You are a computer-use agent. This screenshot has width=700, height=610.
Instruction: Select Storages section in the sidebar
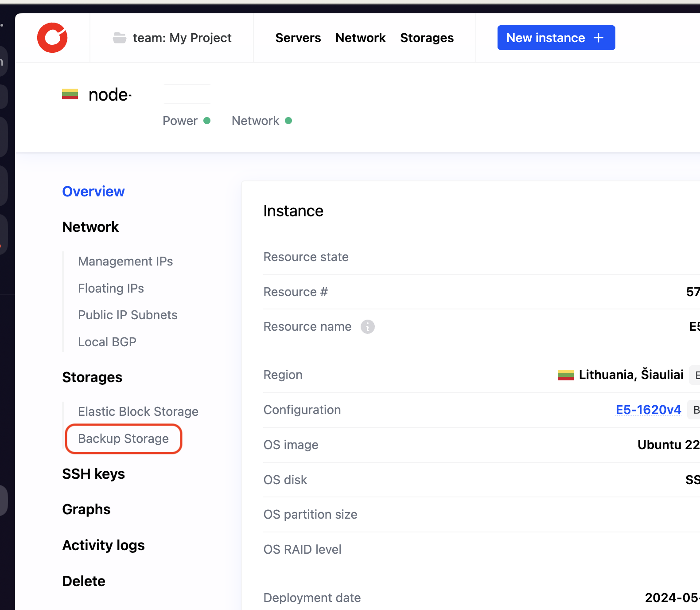coord(92,377)
